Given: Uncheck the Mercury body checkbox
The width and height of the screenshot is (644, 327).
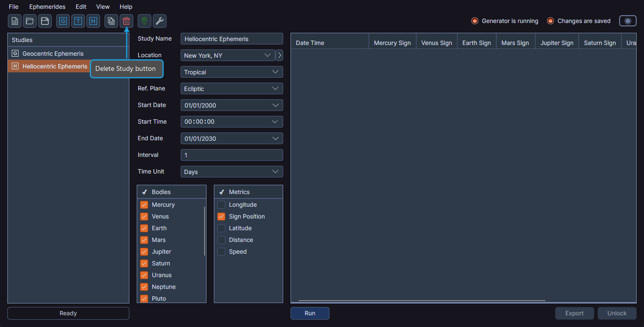Looking at the screenshot, I should [x=144, y=204].
